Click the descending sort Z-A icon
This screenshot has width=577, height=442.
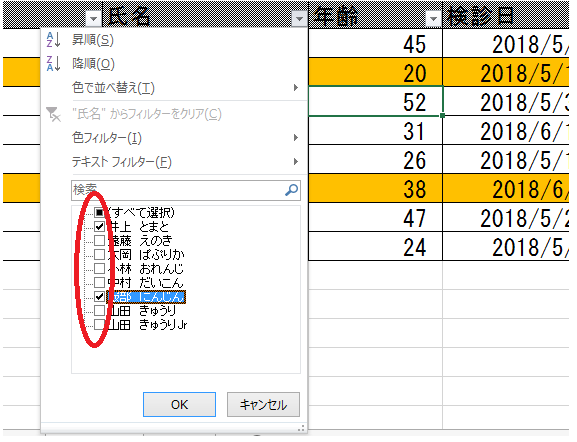(x=53, y=64)
